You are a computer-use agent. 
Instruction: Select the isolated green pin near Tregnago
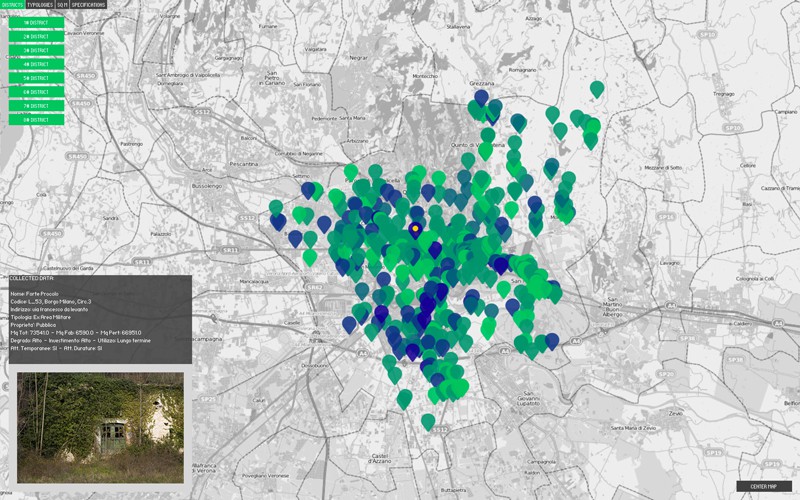point(597,88)
